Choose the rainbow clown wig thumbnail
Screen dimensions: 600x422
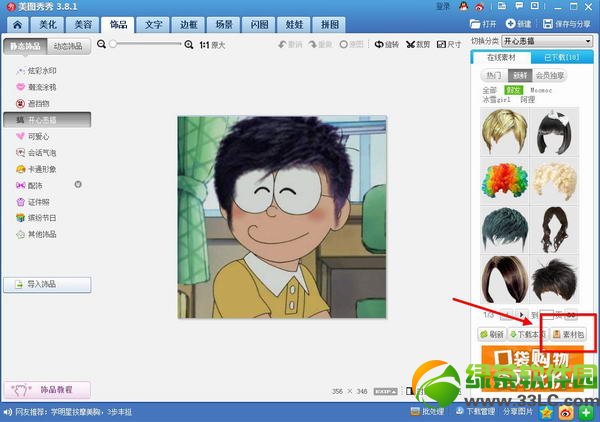point(503,180)
